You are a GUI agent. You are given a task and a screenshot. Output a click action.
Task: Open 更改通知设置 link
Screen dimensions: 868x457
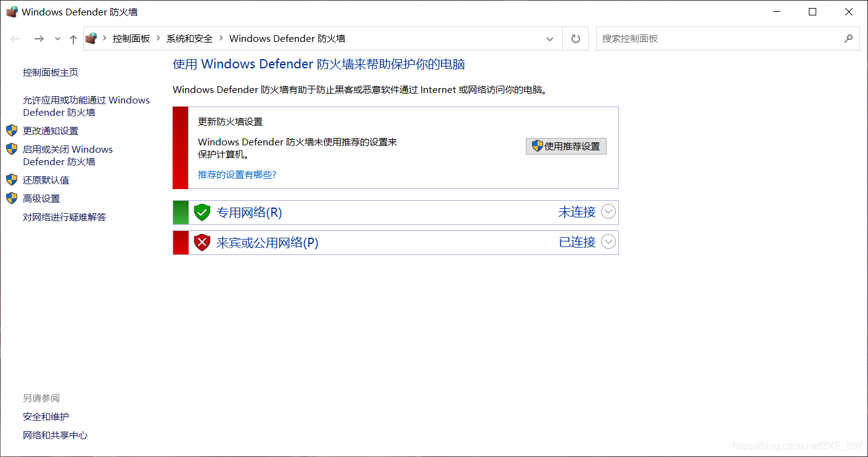pos(51,131)
